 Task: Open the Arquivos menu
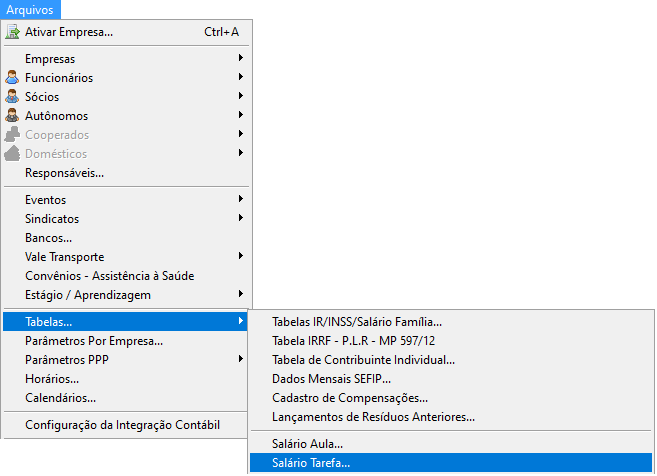[x=30, y=10]
